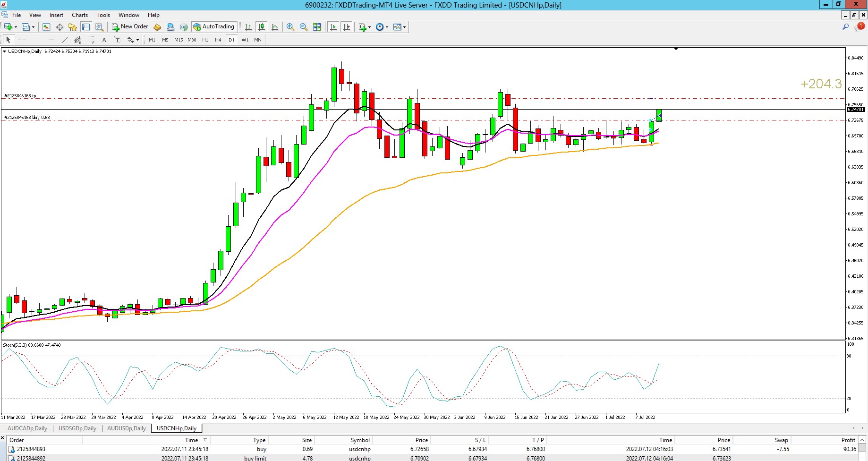The width and height of the screenshot is (868, 461).
Task: Switch to AUDCADp,Daily chart tab
Action: point(27,428)
